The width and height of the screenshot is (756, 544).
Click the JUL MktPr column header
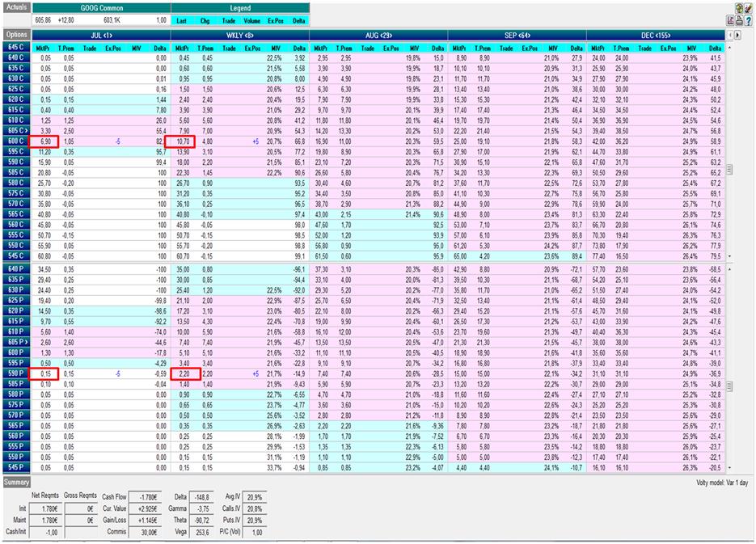(44, 48)
